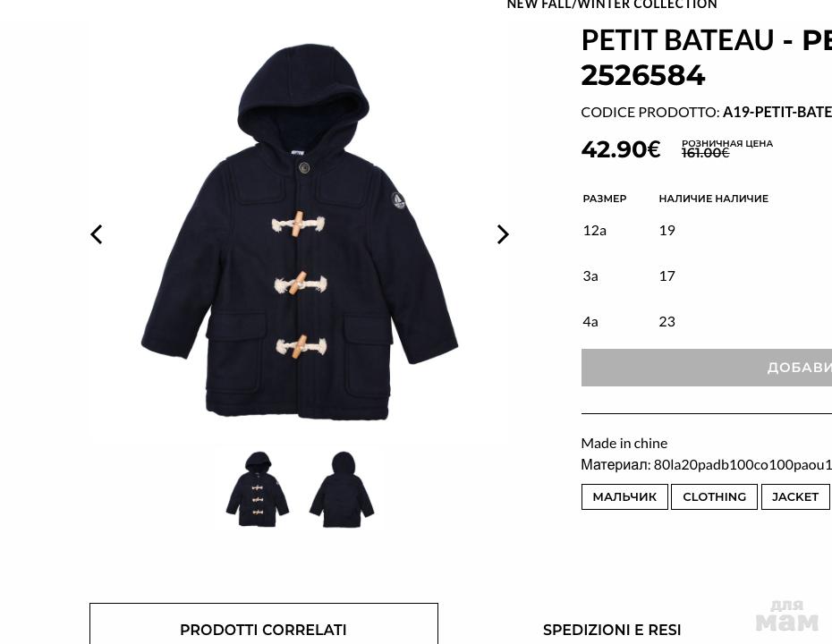Viewport: 832px width, 644px height.
Task: Click the crossed-out 161.00€ retail price
Action: 705,153
